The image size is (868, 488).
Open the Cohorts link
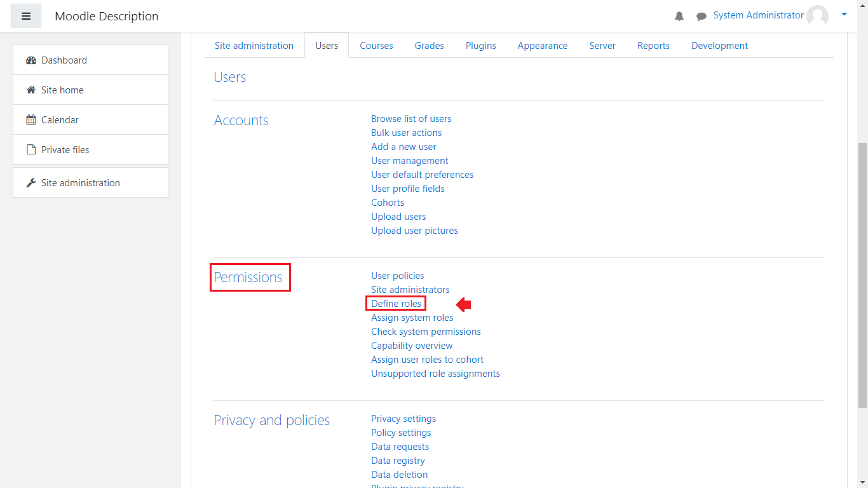pyautogui.click(x=388, y=203)
